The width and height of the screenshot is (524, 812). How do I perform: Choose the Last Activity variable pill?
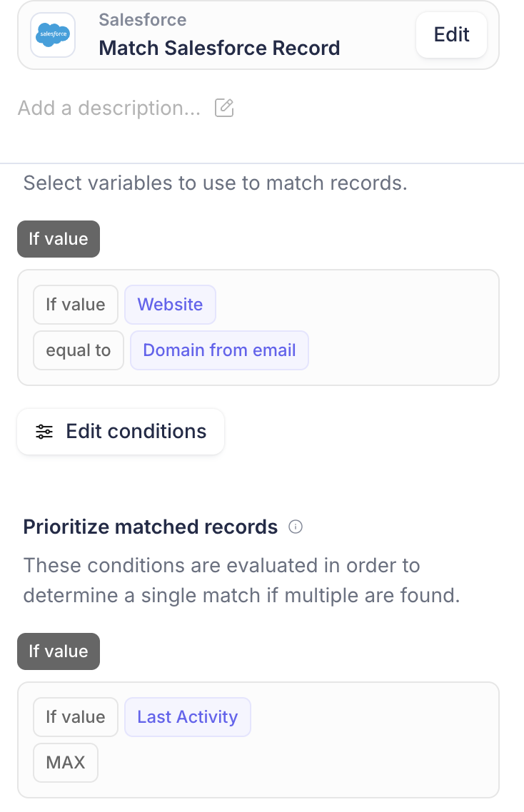(x=188, y=716)
